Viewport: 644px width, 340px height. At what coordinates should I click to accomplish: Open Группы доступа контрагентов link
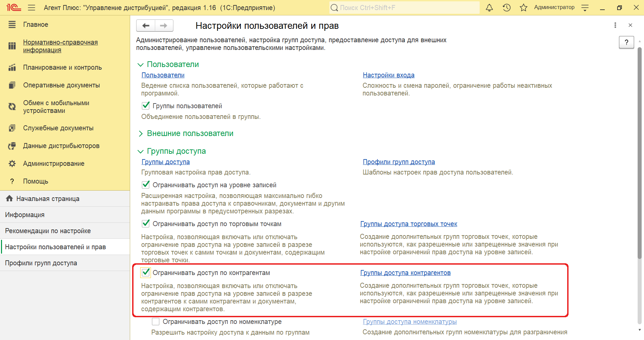tap(405, 273)
